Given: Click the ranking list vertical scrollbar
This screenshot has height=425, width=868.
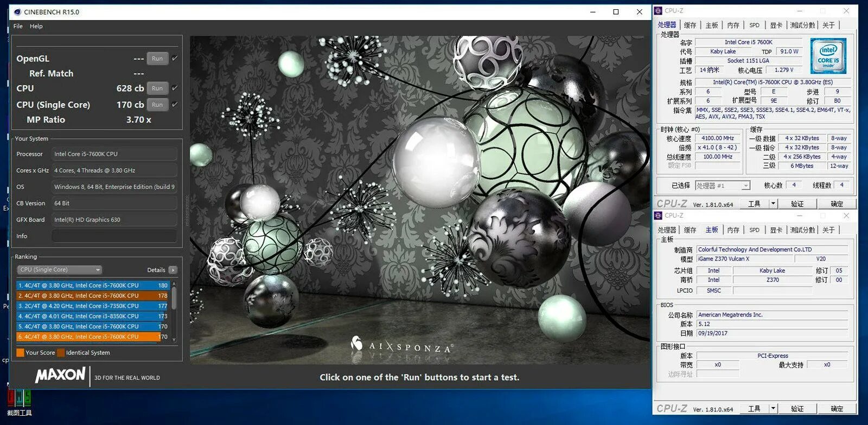Looking at the screenshot, I should pyautogui.click(x=174, y=299).
